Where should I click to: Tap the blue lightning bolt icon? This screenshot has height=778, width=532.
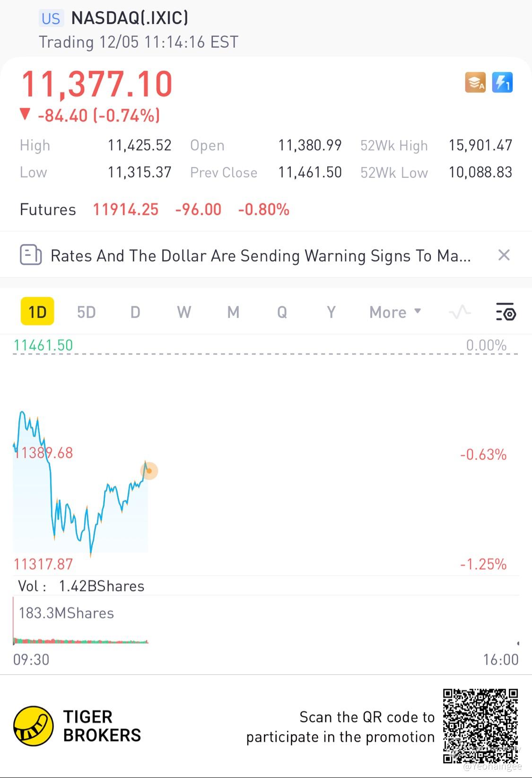502,83
